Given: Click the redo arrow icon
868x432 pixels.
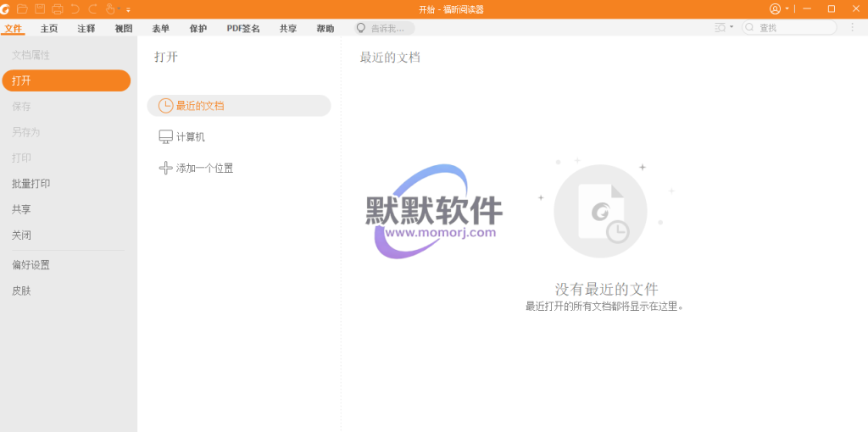Looking at the screenshot, I should click(92, 8).
